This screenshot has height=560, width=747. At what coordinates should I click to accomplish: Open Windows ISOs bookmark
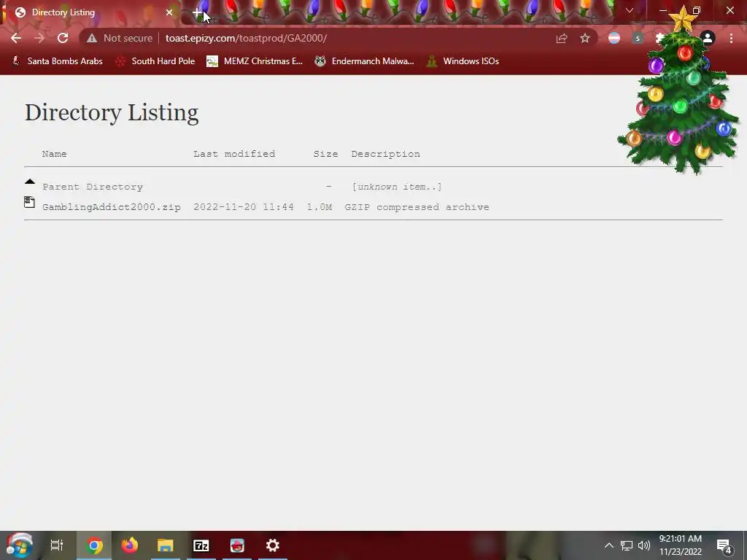[x=463, y=61]
